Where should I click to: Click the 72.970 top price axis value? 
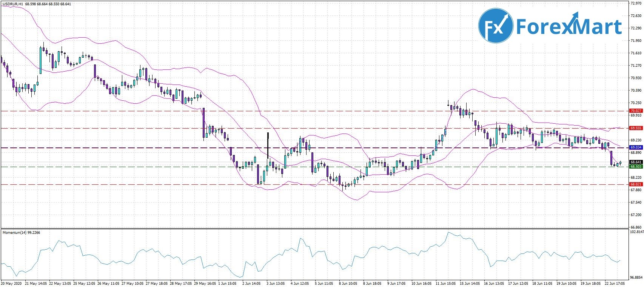pyautogui.click(x=636, y=3)
